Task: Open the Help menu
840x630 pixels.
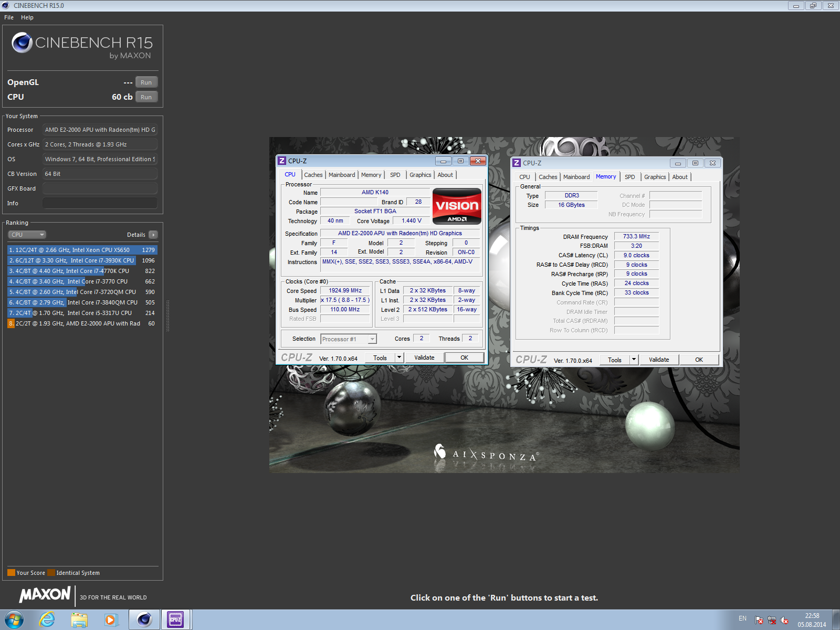Action: (x=27, y=17)
